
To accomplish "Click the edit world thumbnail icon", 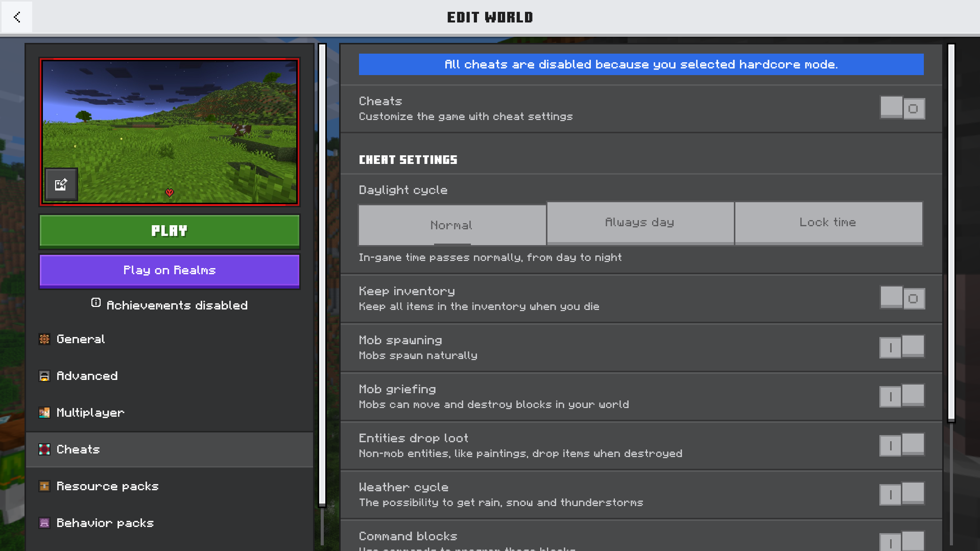I will [x=61, y=184].
